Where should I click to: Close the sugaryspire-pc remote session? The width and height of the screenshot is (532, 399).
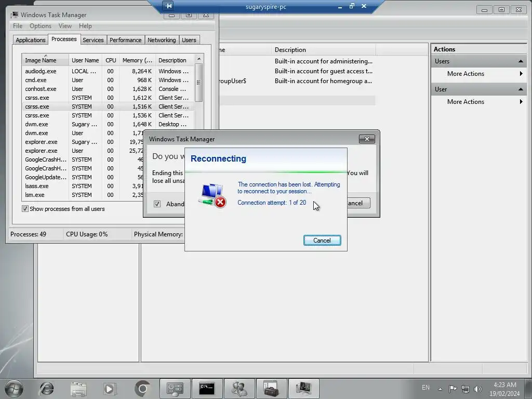point(364,6)
